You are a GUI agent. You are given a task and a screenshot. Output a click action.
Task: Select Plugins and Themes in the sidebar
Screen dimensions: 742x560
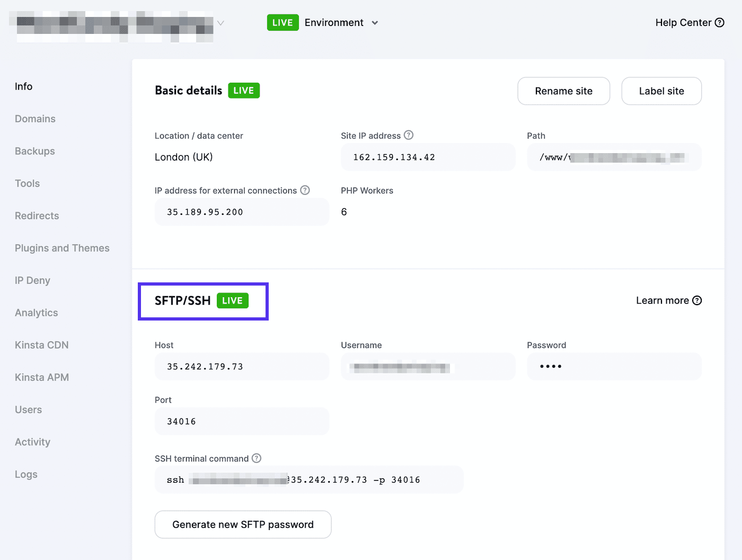(62, 248)
